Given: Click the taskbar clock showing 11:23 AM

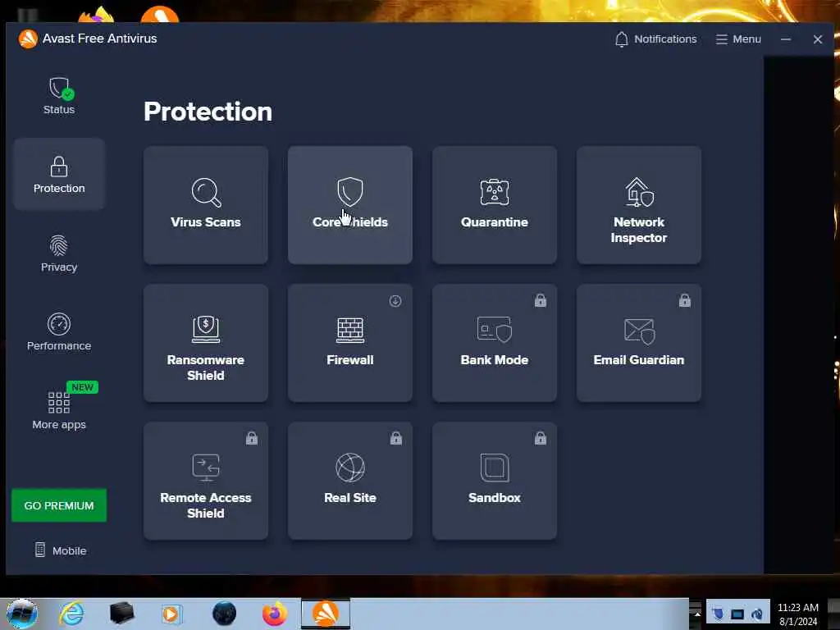Looking at the screenshot, I should point(798,614).
